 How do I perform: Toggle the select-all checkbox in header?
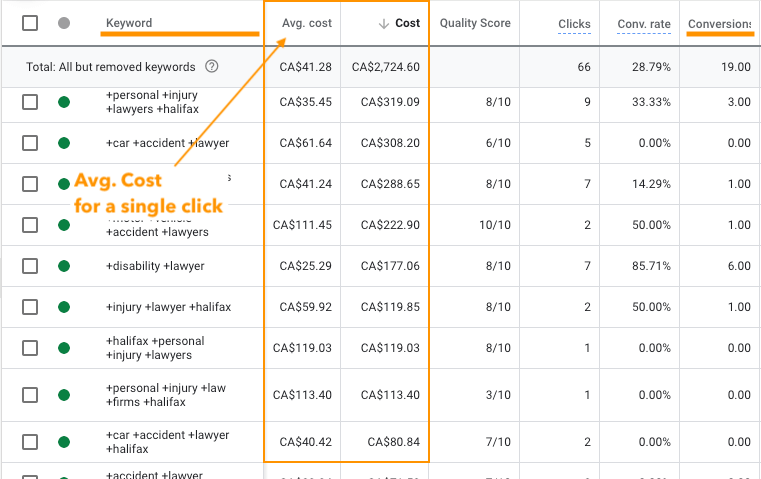[30, 23]
